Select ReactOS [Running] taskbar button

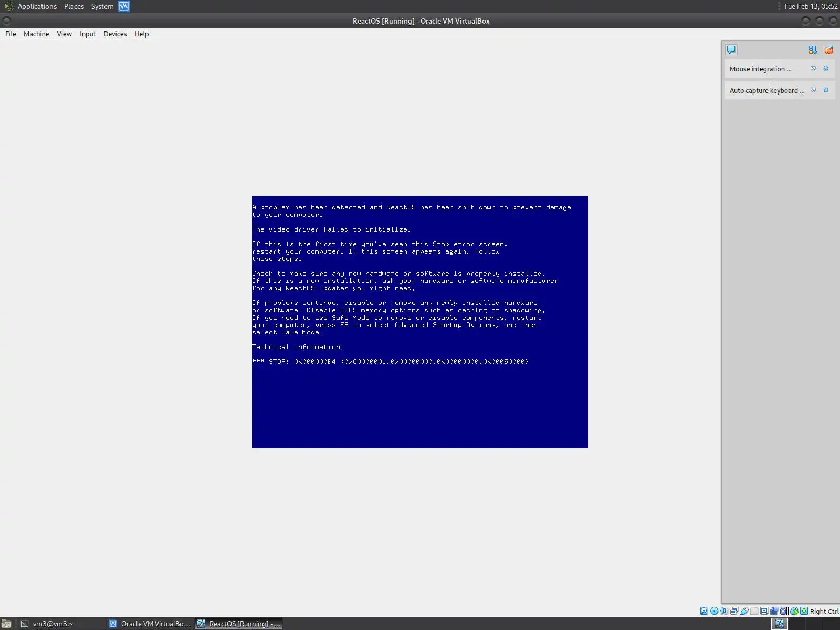tap(239, 624)
